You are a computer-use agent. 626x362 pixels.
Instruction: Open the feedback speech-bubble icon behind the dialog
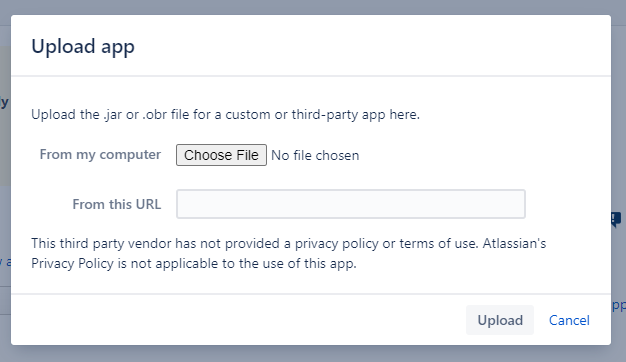[x=616, y=219]
